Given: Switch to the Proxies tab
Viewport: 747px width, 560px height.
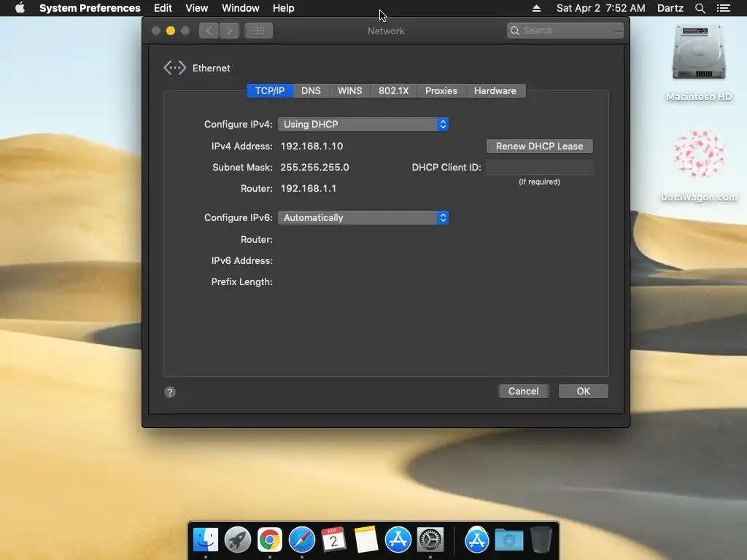Looking at the screenshot, I should pos(441,91).
